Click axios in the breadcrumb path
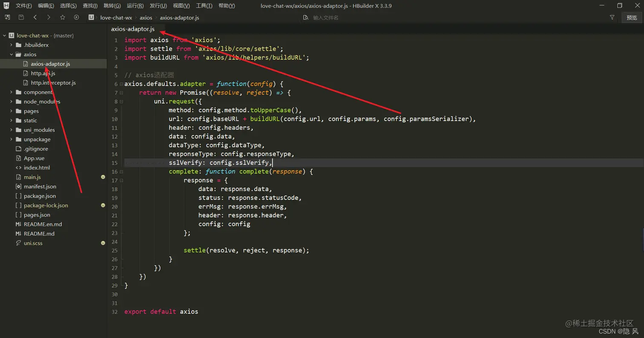The width and height of the screenshot is (644, 338). pos(146,17)
